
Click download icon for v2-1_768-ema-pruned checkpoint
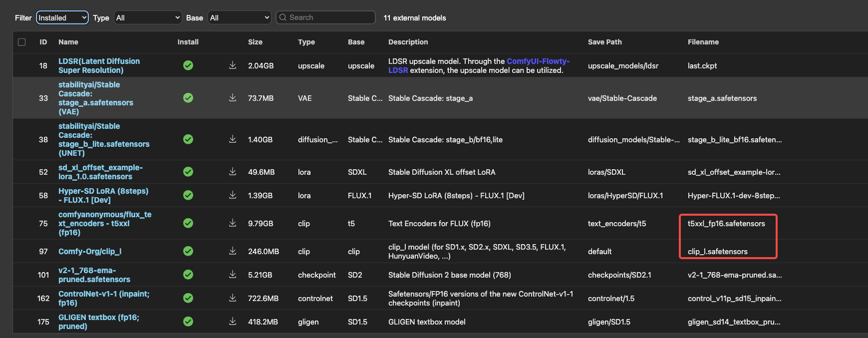coord(233,275)
